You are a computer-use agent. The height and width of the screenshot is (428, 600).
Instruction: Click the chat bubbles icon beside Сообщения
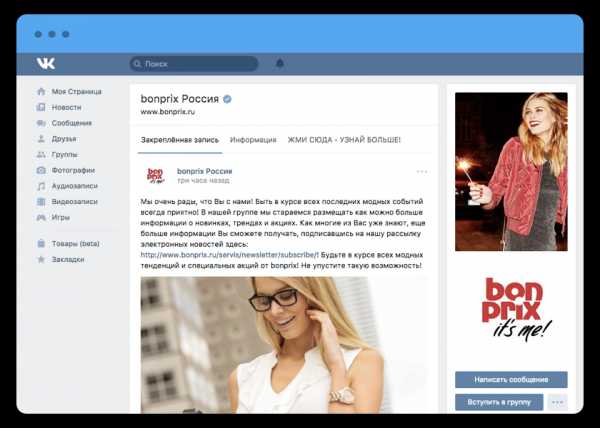(41, 123)
